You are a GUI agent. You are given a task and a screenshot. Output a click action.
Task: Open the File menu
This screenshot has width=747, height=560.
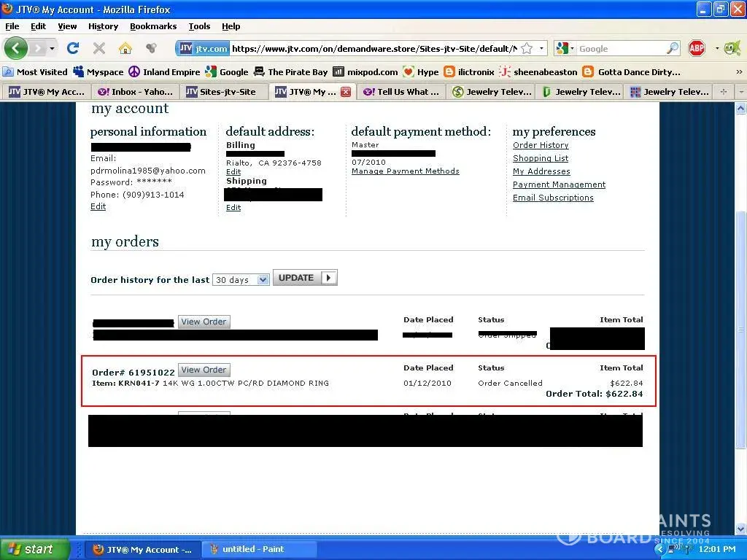[12, 26]
